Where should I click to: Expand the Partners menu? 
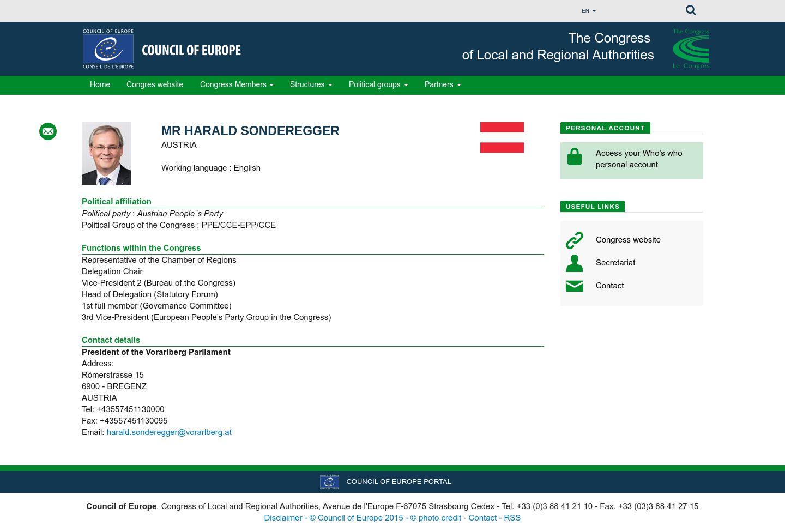click(443, 84)
